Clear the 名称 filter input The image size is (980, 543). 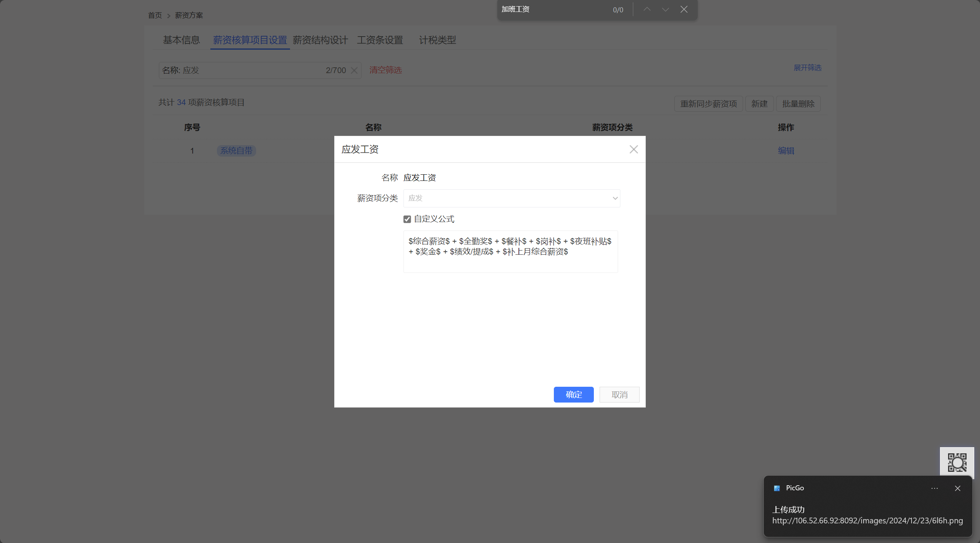point(354,70)
